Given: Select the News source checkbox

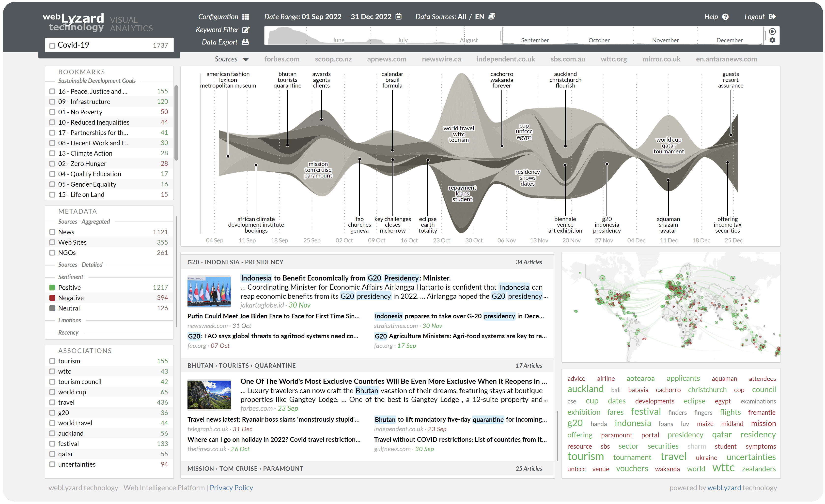Looking at the screenshot, I should pyautogui.click(x=52, y=232).
